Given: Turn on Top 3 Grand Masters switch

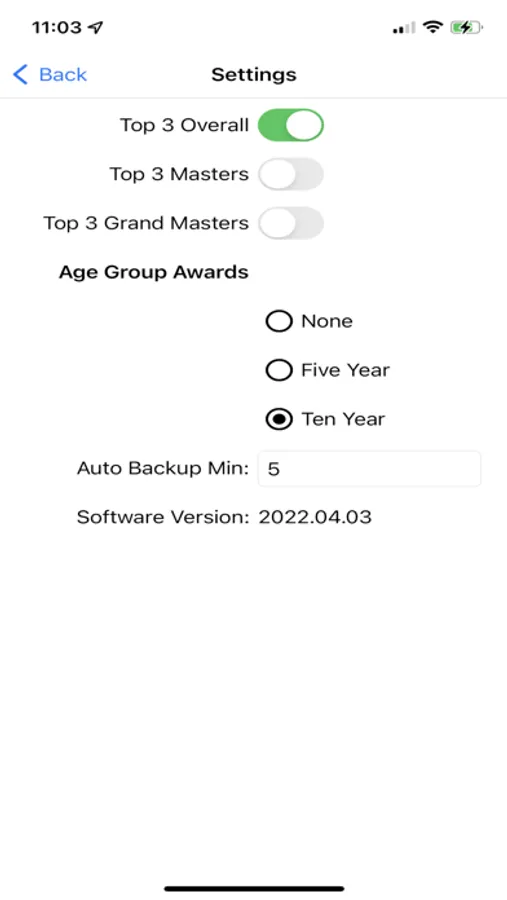Looking at the screenshot, I should tap(291, 223).
